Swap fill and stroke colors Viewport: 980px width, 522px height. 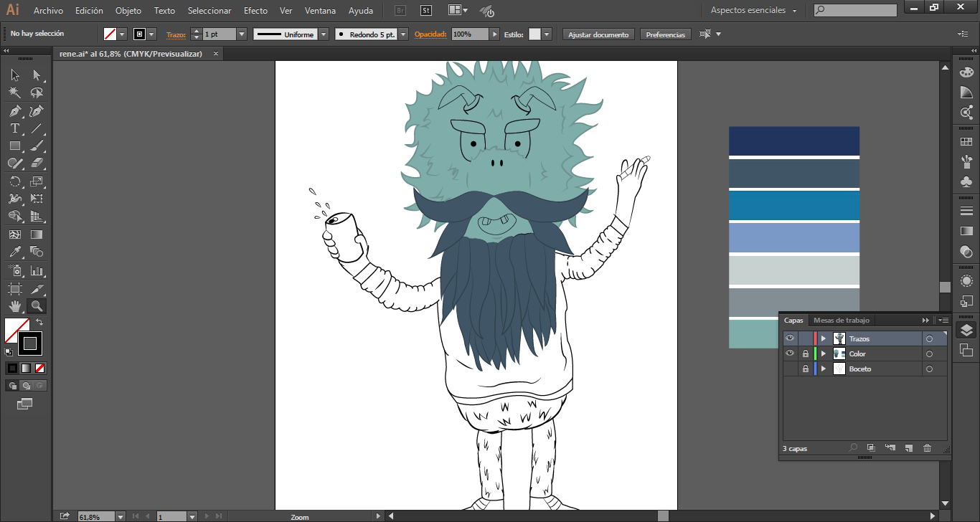click(x=39, y=323)
